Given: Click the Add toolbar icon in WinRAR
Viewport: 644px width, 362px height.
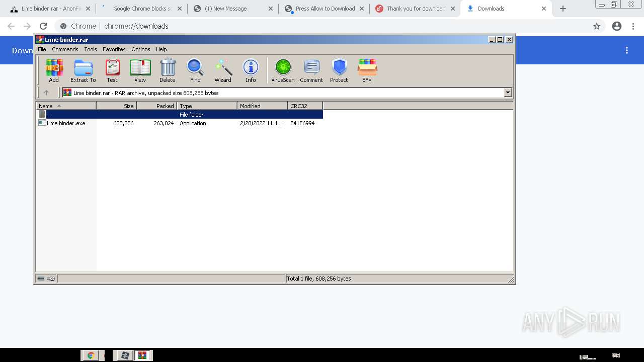Looking at the screenshot, I should (54, 70).
